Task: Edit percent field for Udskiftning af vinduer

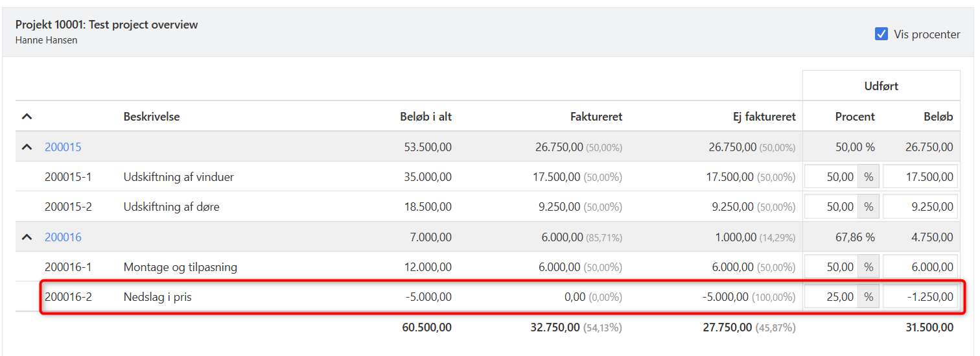Action: 831,177
